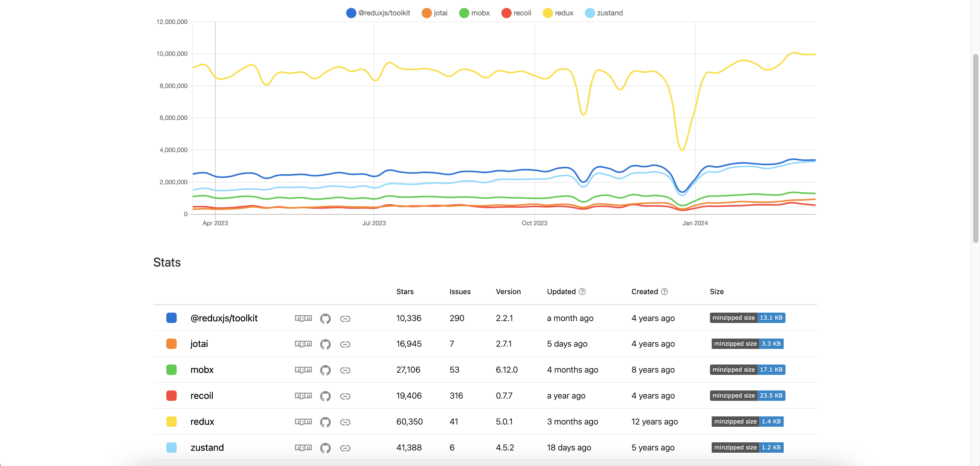Click the zustand package name in table

(207, 448)
